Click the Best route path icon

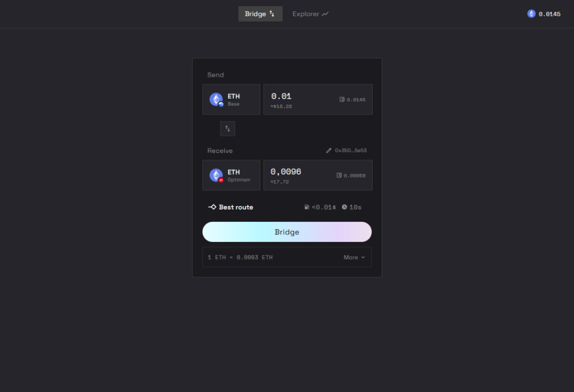click(212, 207)
